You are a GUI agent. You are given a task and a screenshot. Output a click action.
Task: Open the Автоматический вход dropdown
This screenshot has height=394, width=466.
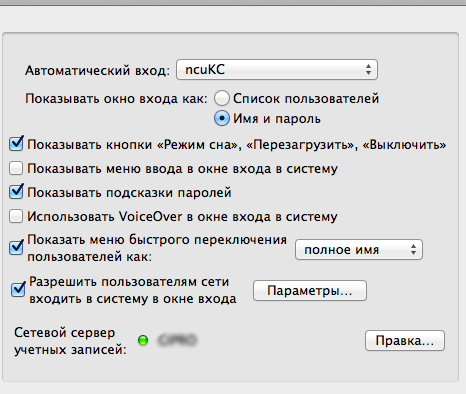pos(277,70)
